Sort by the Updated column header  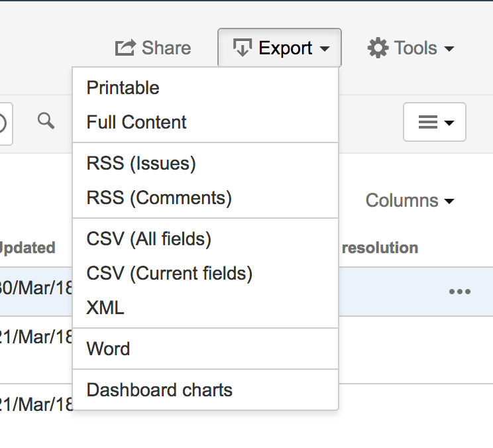click(27, 248)
